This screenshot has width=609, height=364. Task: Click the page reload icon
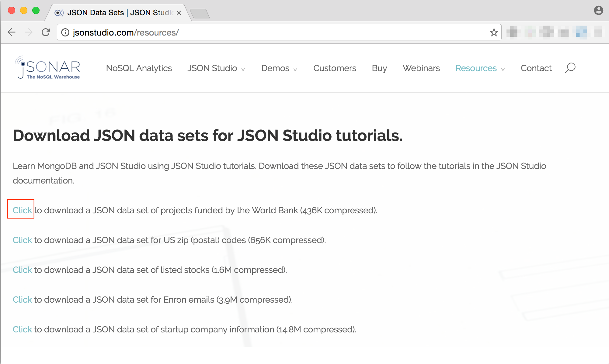coord(46,32)
